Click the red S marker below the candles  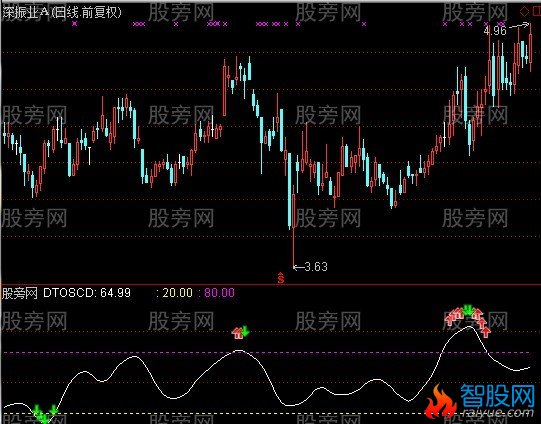click(x=281, y=278)
